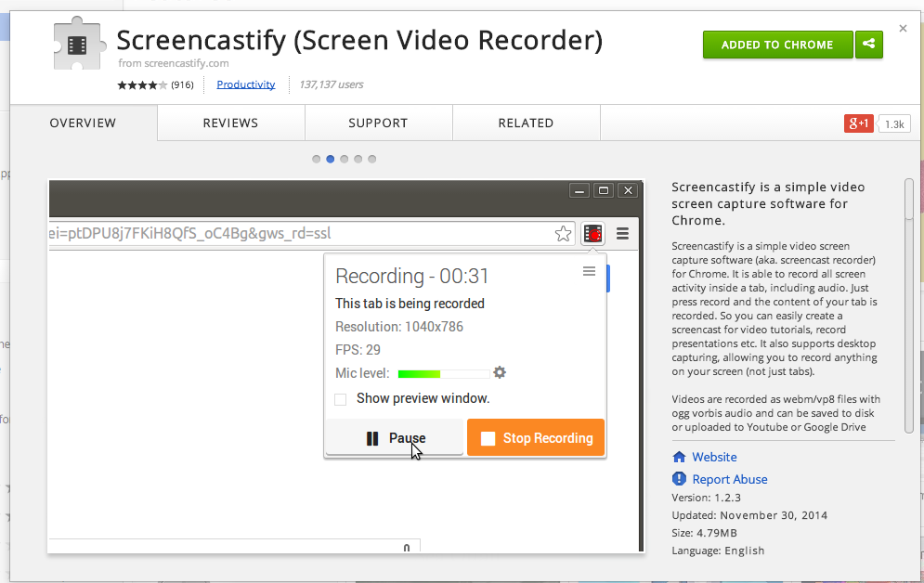Toggle Show preview window checkbox
Screen dimensions: 924x583
point(340,399)
